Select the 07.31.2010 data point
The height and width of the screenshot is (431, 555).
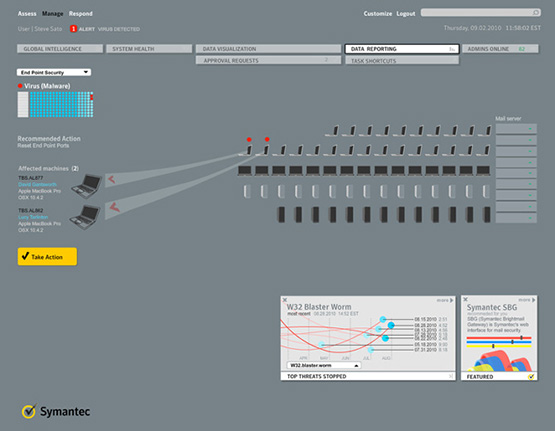click(371, 350)
